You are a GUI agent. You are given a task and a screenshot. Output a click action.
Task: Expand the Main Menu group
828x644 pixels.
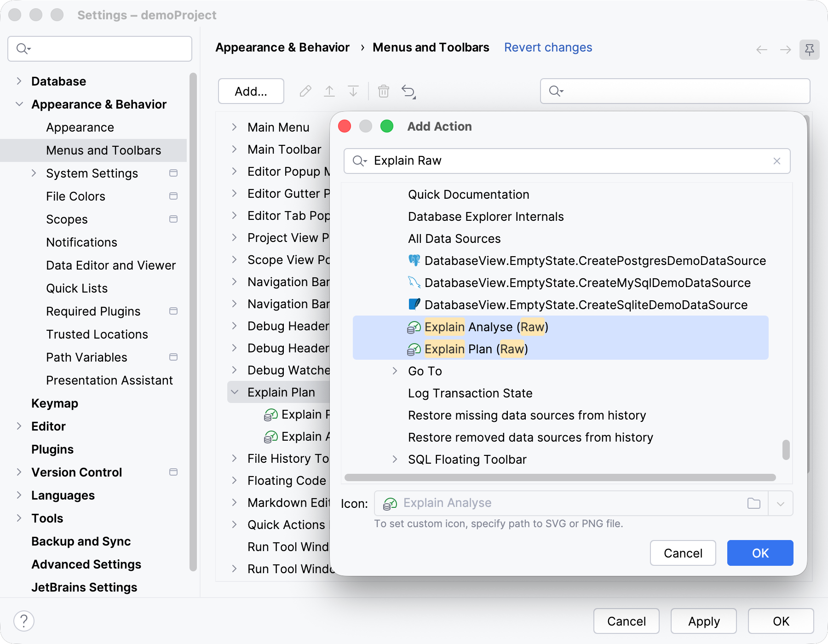[234, 127]
